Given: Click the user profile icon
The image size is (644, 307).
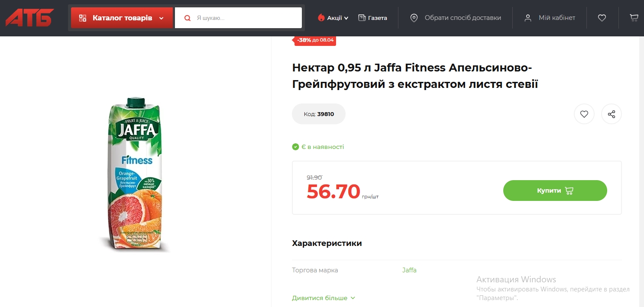Looking at the screenshot, I should tap(527, 18).
